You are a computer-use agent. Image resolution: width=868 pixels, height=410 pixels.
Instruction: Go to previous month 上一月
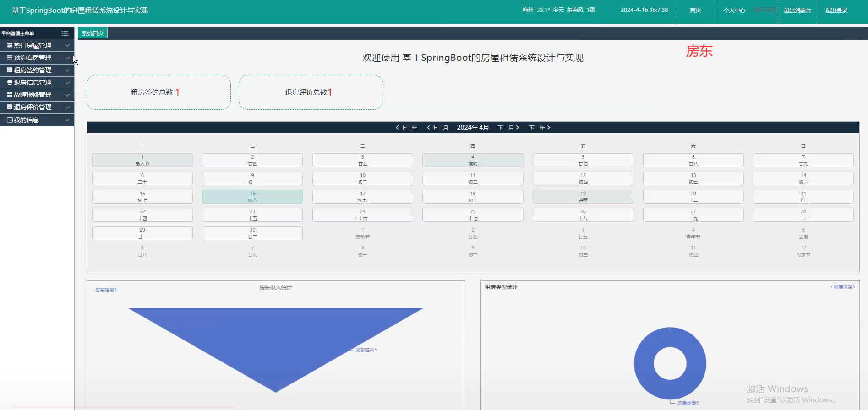point(437,128)
